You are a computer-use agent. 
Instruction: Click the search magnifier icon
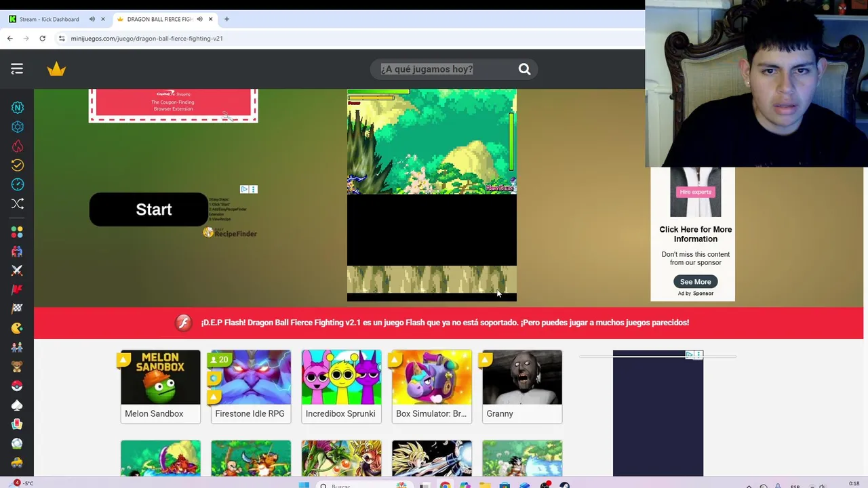524,68
